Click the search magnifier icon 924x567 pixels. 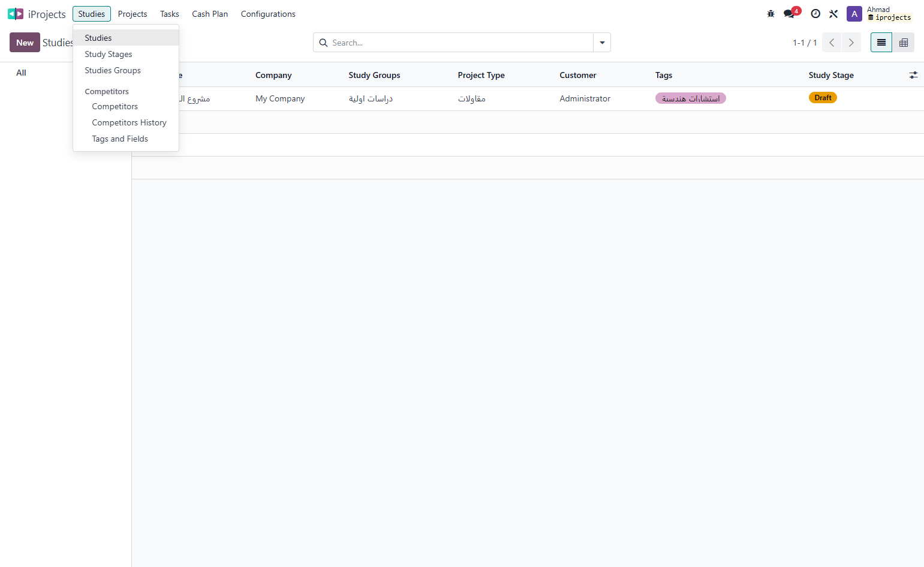323,43
